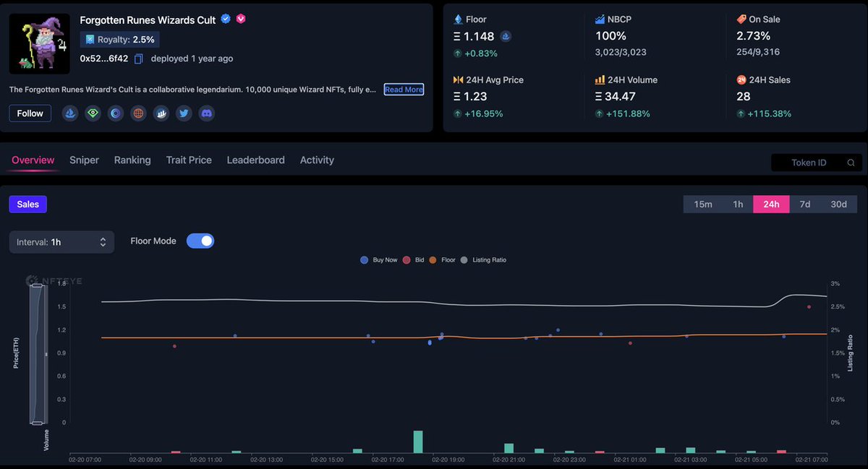This screenshot has height=469, width=868.
Task: Click the blue verified checkmark badge
Action: [226, 20]
